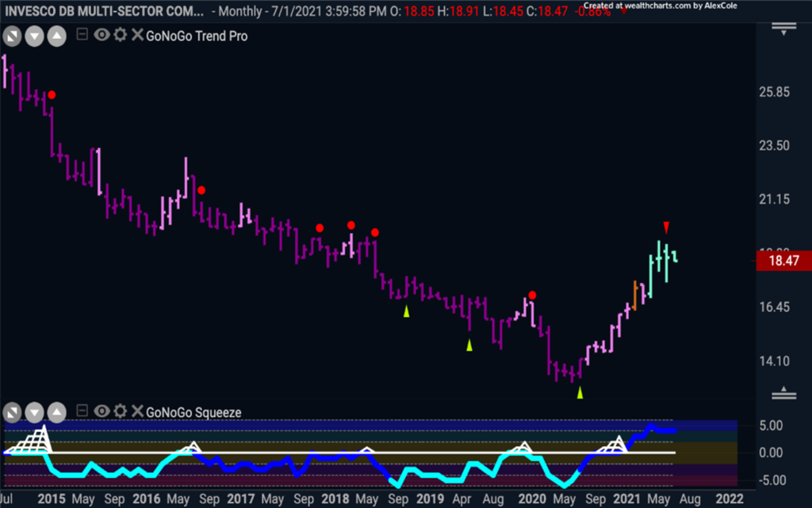The image size is (812, 508).
Task: Toggle visibility of GoNoGo Trend Pro
Action: coord(102,35)
